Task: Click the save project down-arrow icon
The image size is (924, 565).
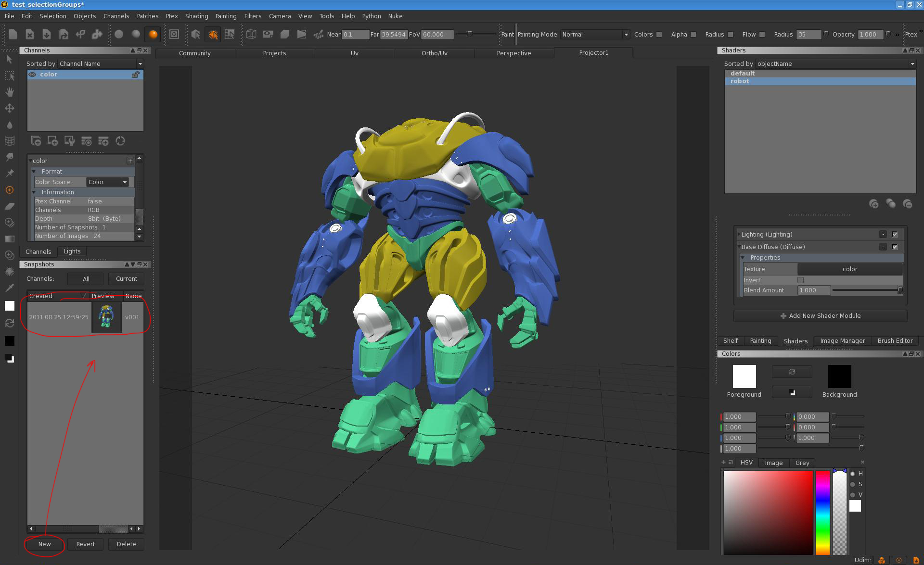Action: pyautogui.click(x=47, y=34)
